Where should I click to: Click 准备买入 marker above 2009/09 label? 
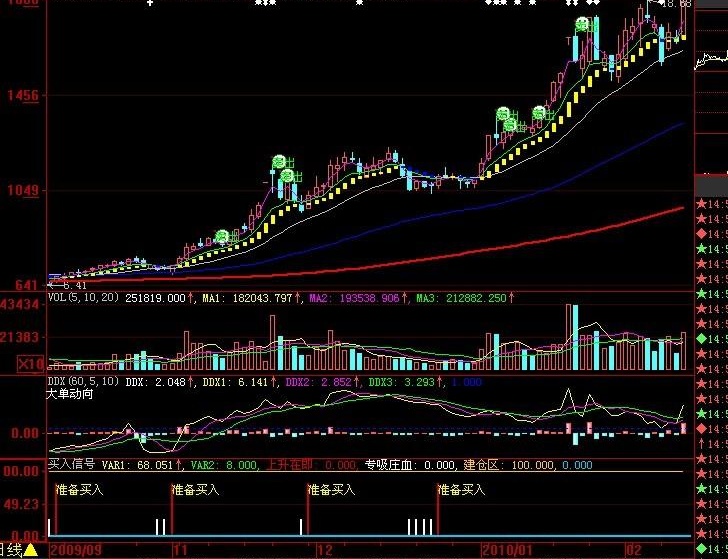80,489
